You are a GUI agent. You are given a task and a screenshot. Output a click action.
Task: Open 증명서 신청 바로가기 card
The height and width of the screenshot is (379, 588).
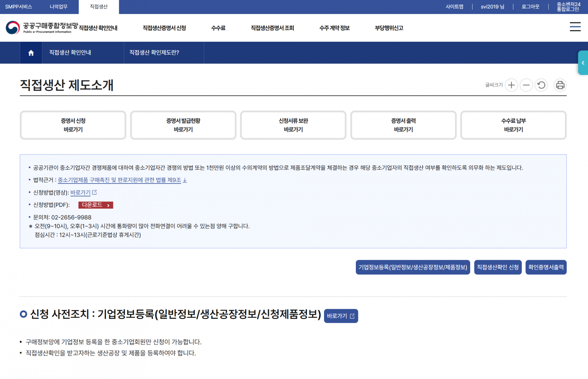click(x=73, y=125)
